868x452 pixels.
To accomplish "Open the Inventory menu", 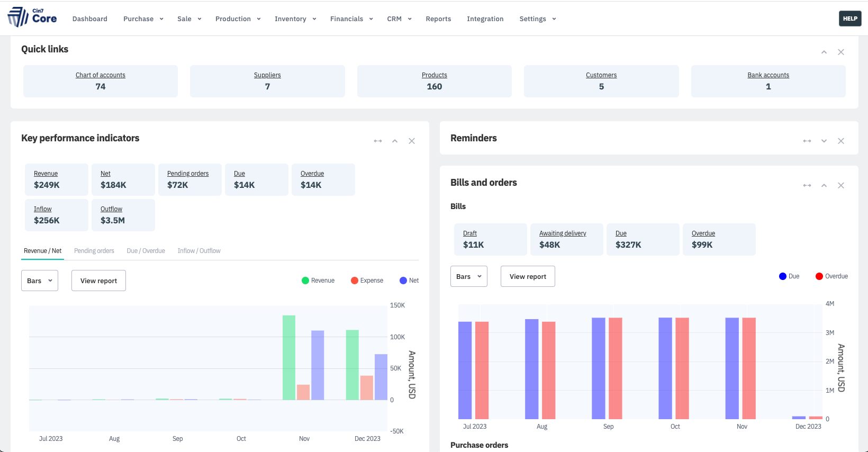I will [x=295, y=19].
